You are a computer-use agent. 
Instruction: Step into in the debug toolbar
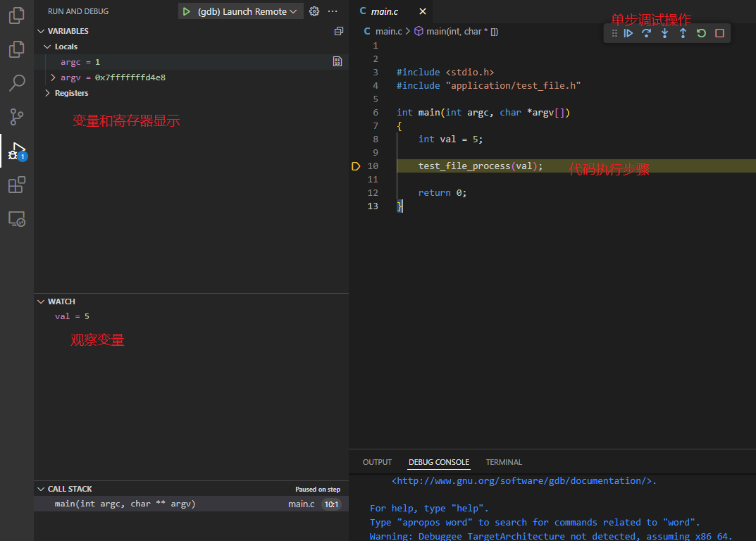[665, 33]
